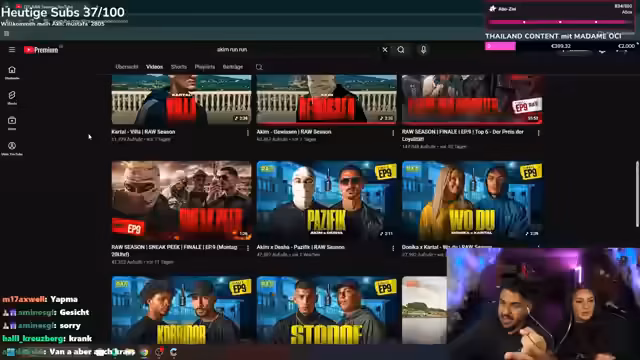Open the Playlists channel tab
Viewport: 640px width, 360px height.
(x=204, y=67)
